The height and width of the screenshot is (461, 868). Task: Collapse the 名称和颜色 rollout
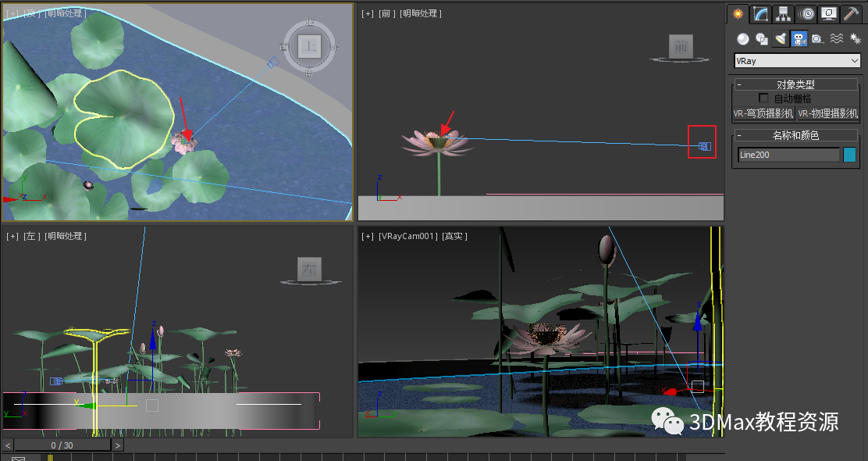click(795, 135)
